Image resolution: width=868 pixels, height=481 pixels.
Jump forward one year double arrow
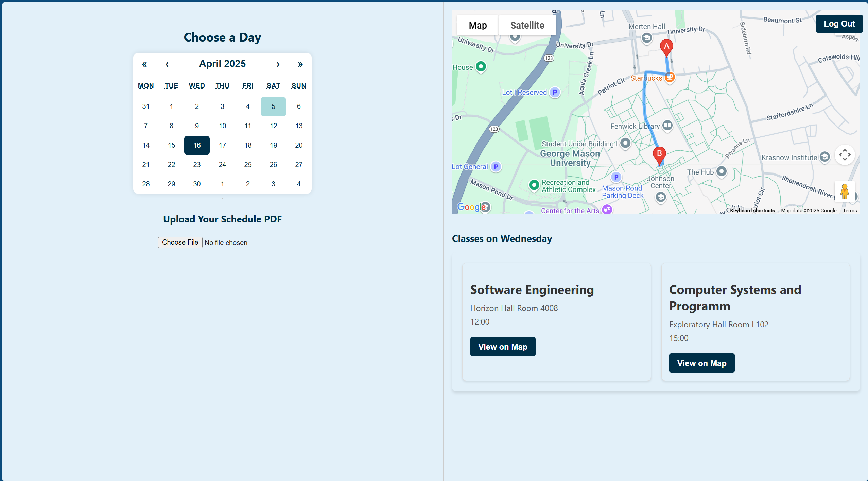[300, 64]
